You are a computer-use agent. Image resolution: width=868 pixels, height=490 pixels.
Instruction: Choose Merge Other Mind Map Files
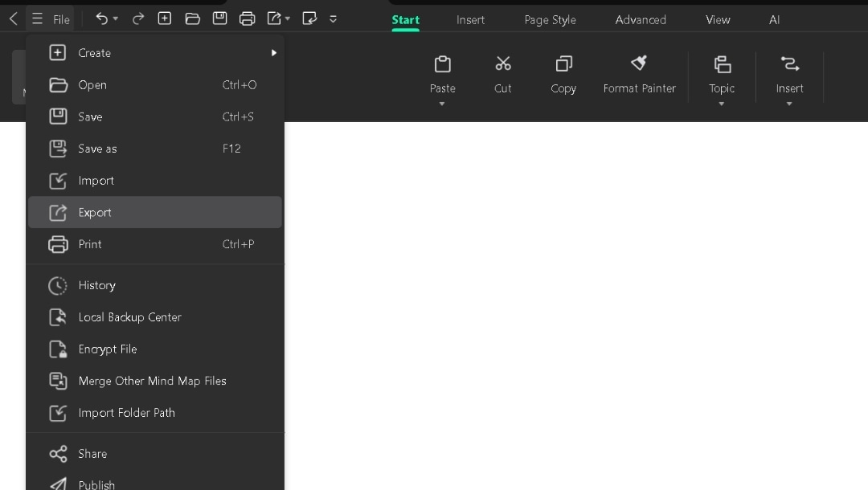click(x=155, y=381)
